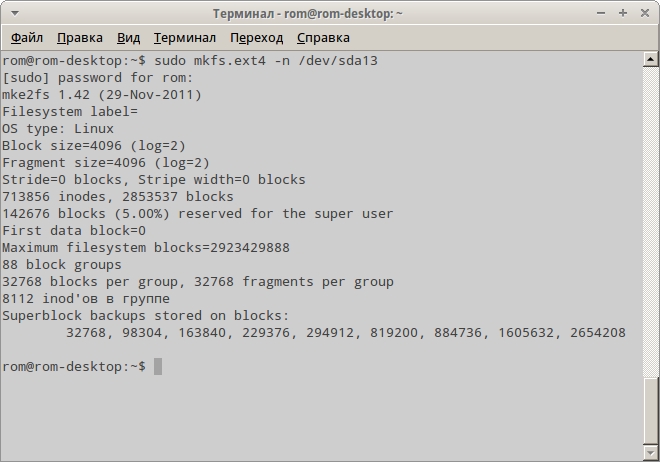This screenshot has height=462, width=660.
Task: Click 'First data block=0' line
Action: [74, 231]
